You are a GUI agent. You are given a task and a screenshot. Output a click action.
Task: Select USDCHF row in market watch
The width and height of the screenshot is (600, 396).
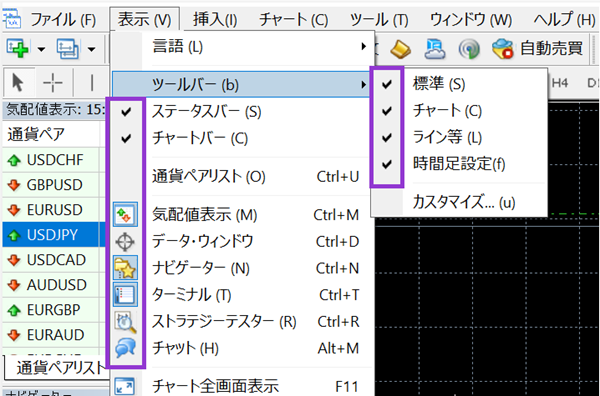(54, 160)
